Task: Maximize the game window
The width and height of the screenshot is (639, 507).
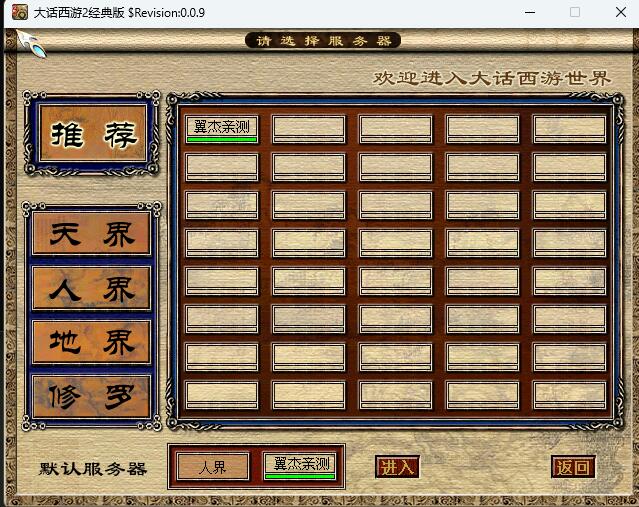Action: 575,12
